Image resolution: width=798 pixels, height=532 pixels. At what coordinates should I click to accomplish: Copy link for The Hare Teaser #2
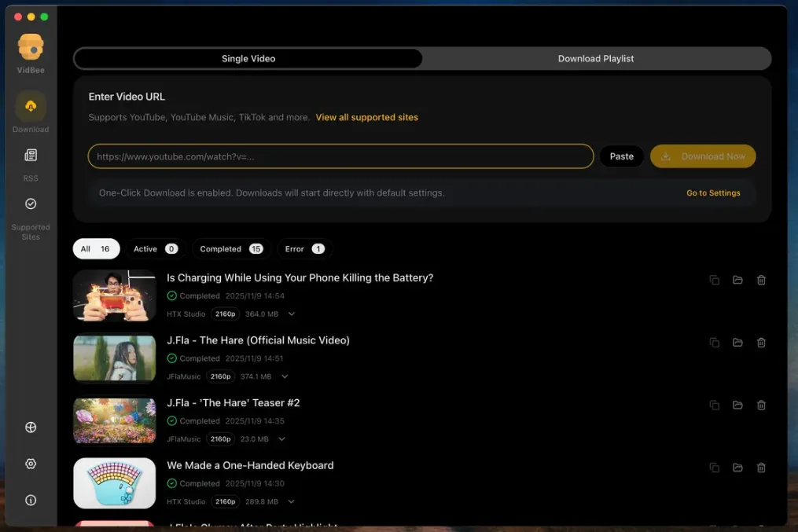pos(715,405)
